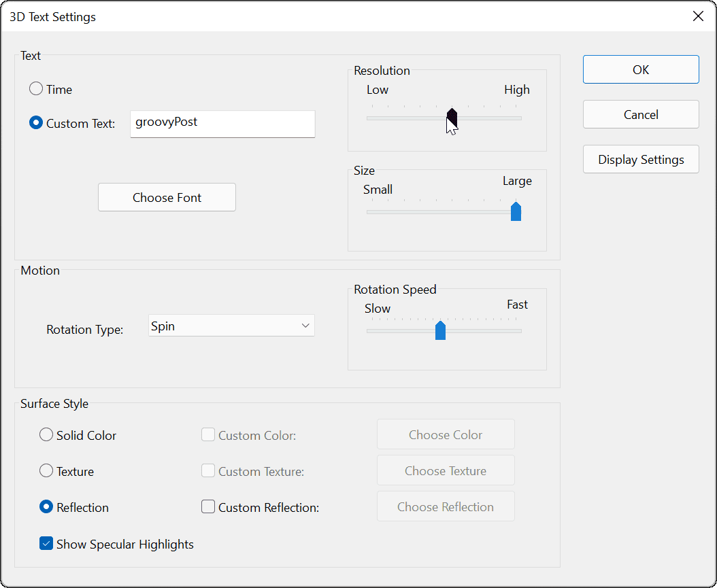
Task: Check the Custom Texture option
Action: [x=208, y=470]
